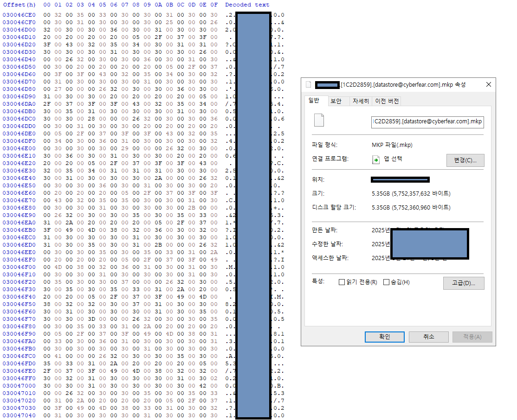Viewport: 517px width, 420px height.
Task: Click the filename text field ending in .mkp
Action: tap(427, 122)
